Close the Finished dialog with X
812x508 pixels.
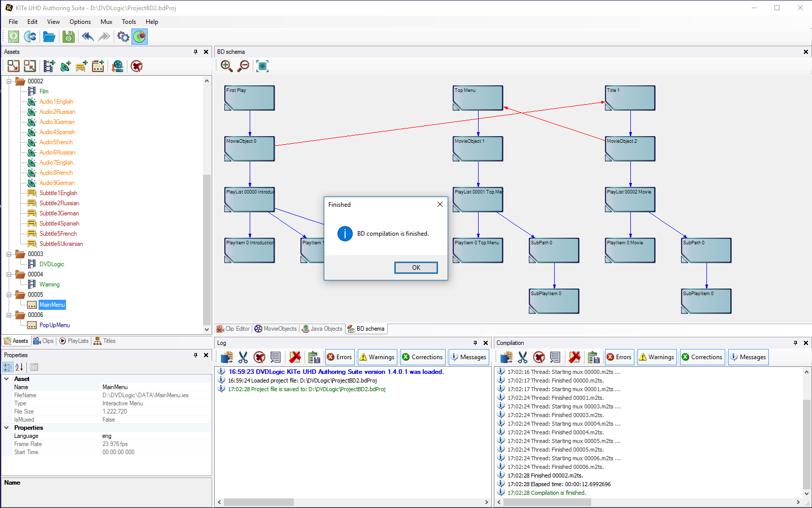(439, 204)
